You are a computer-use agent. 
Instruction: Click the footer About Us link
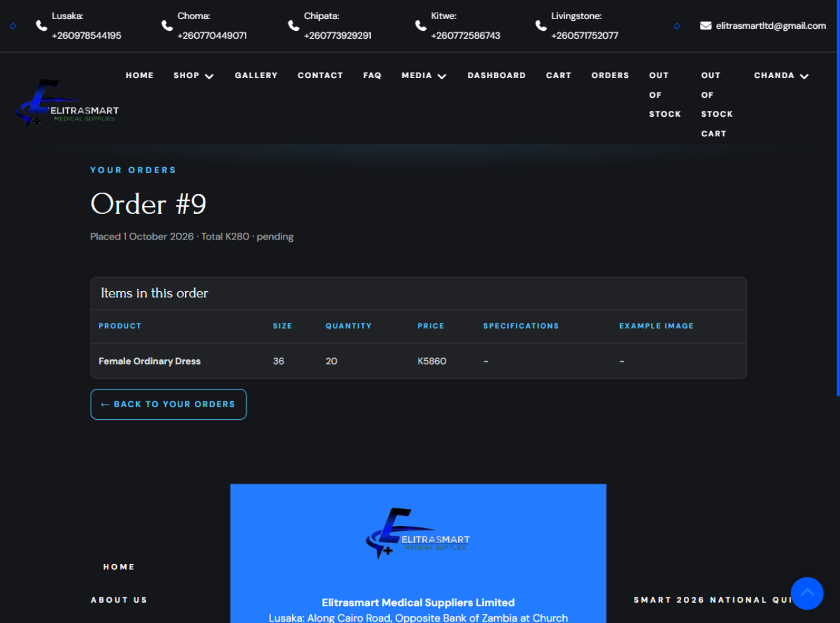[x=119, y=599]
